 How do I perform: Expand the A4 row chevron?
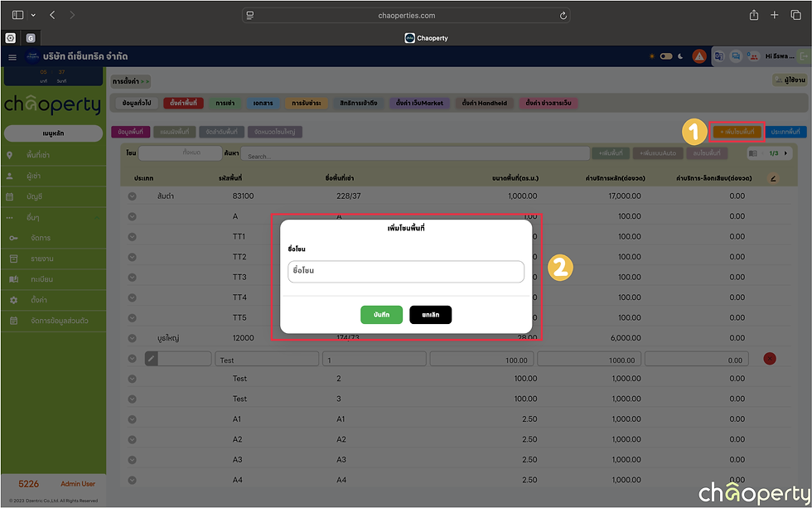click(x=132, y=480)
